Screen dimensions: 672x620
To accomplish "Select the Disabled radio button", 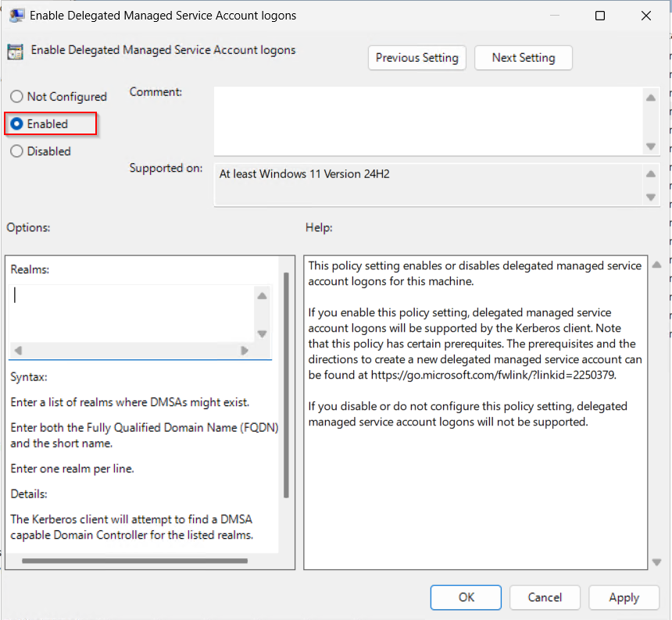I will pyautogui.click(x=16, y=151).
